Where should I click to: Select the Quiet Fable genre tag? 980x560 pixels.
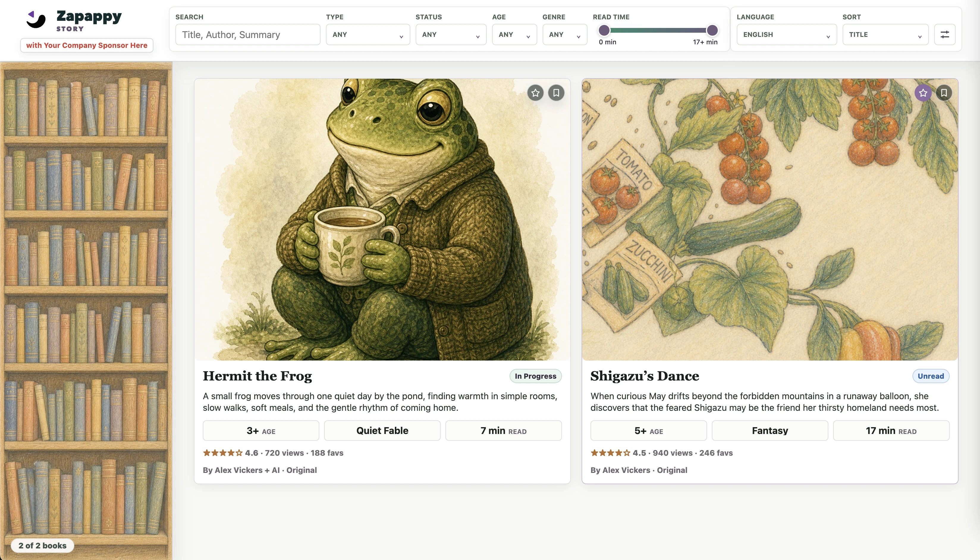(x=382, y=431)
